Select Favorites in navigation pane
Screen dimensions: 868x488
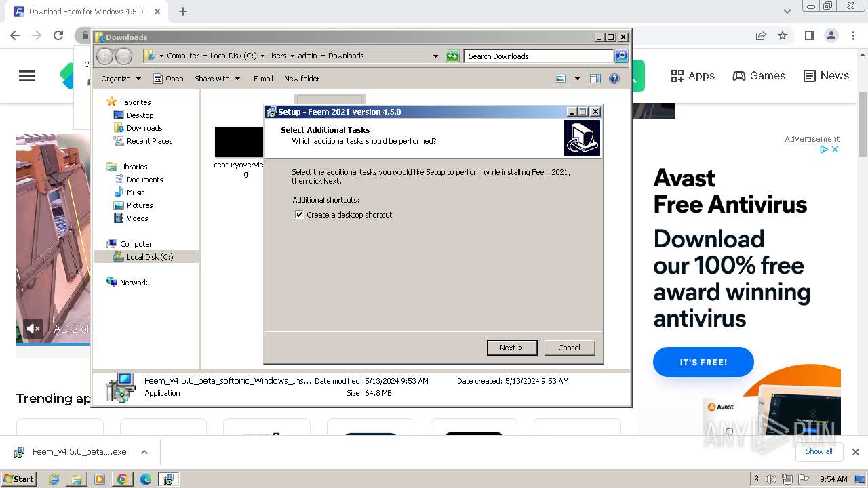coord(135,102)
